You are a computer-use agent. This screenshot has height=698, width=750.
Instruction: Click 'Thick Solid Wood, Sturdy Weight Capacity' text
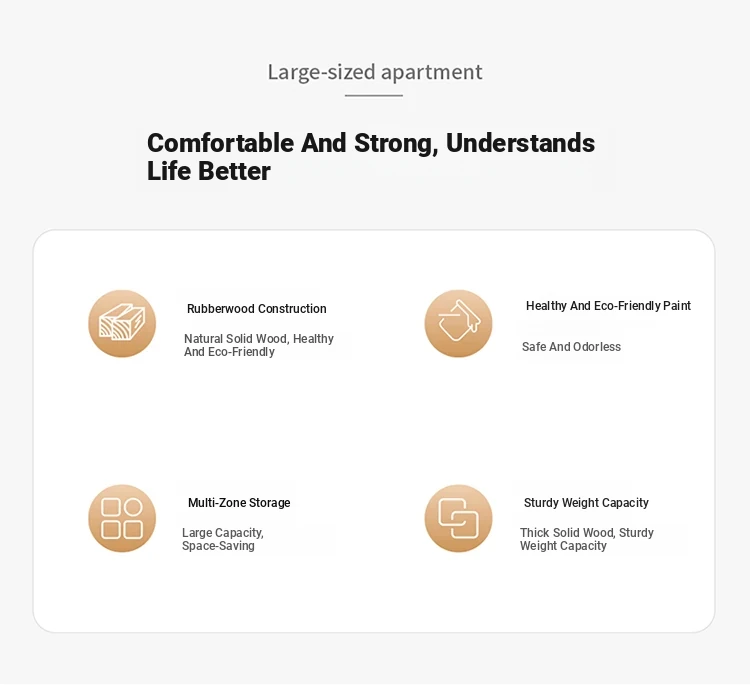586,539
